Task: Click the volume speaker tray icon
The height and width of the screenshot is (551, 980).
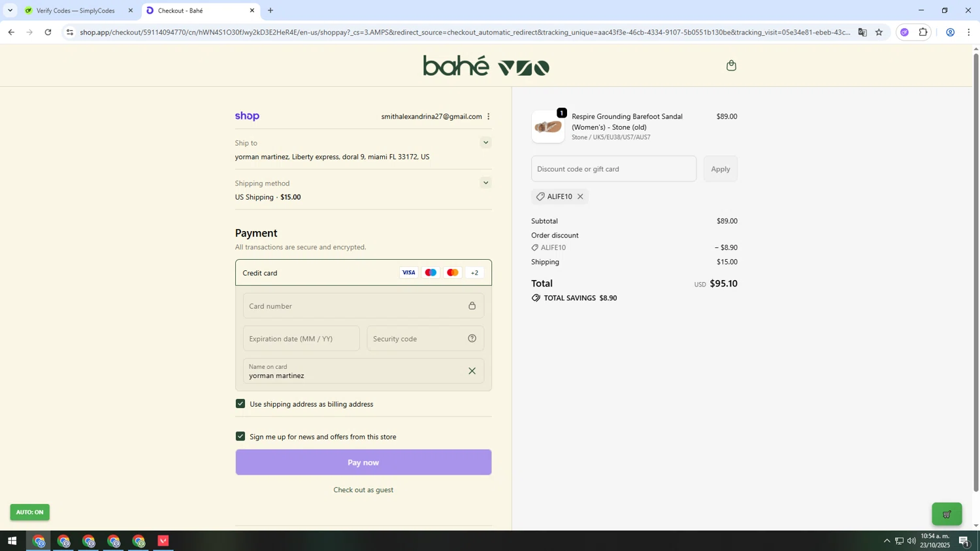Action: point(911,541)
